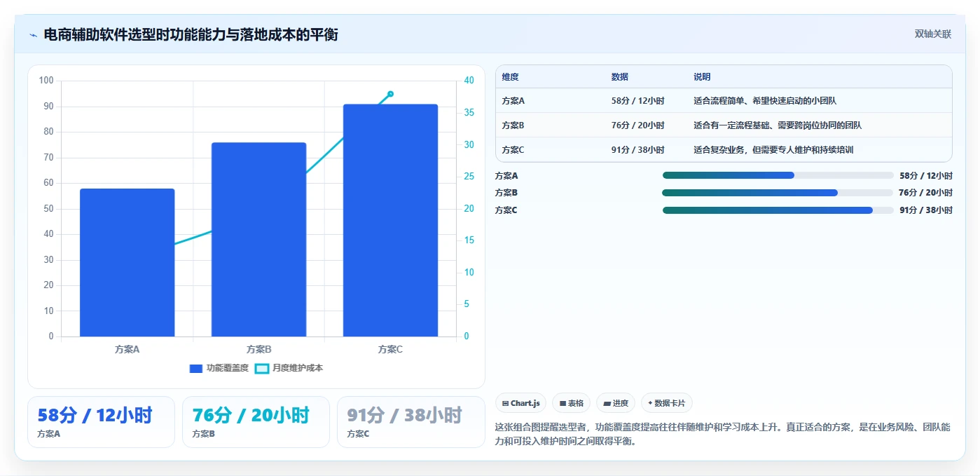Click 方案A in the table's first column

pyautogui.click(x=513, y=101)
